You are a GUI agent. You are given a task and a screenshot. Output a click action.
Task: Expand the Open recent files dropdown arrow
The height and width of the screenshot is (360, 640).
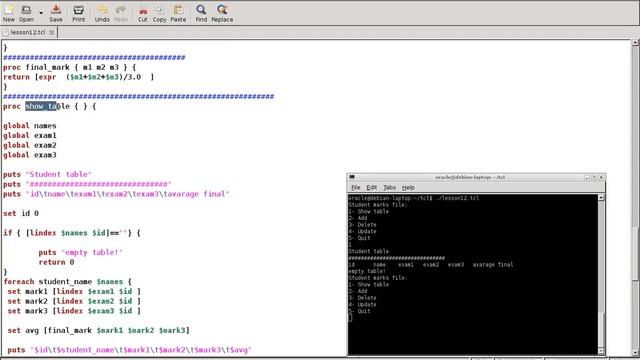point(41,13)
